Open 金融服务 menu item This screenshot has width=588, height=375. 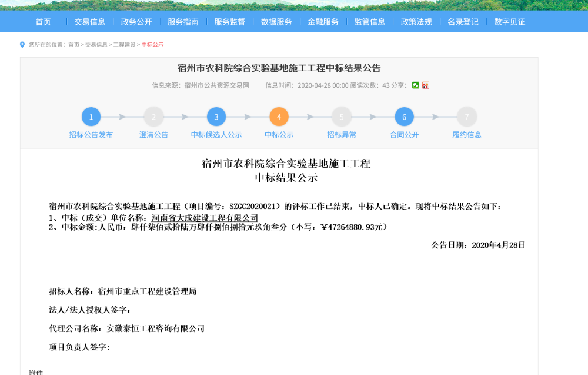tap(323, 22)
